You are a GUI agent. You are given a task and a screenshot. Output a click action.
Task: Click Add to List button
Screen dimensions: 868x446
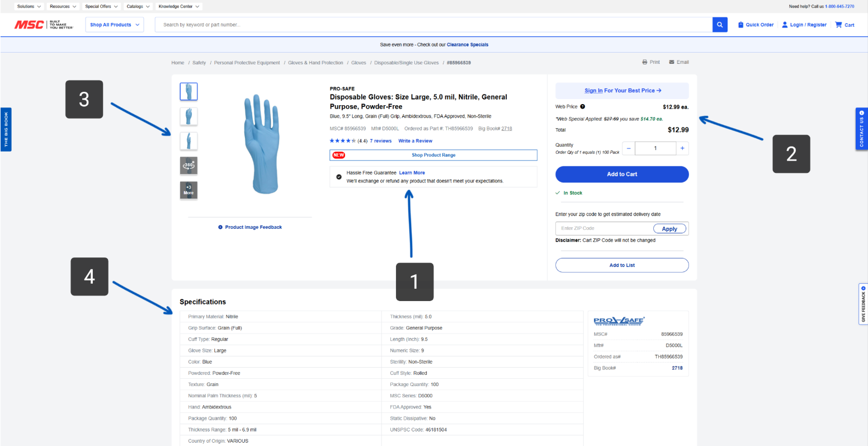pos(622,265)
